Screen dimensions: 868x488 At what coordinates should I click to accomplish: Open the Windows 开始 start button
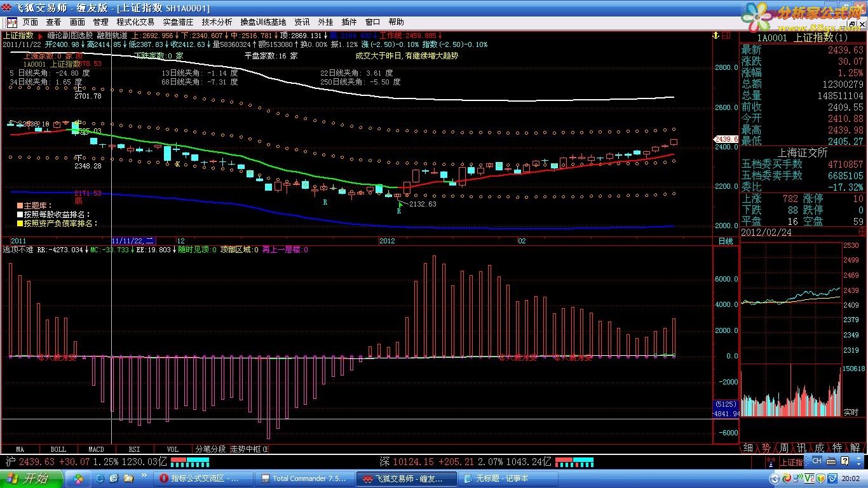click(x=31, y=478)
